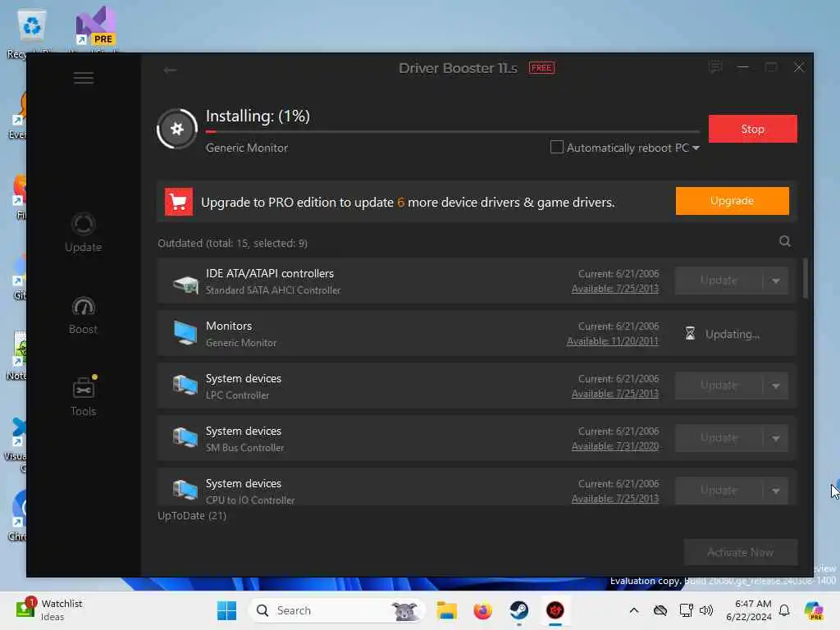The image size is (840, 630).
Task: Expand dropdown beside CPU to IO Controller Update
Action: (x=776, y=491)
